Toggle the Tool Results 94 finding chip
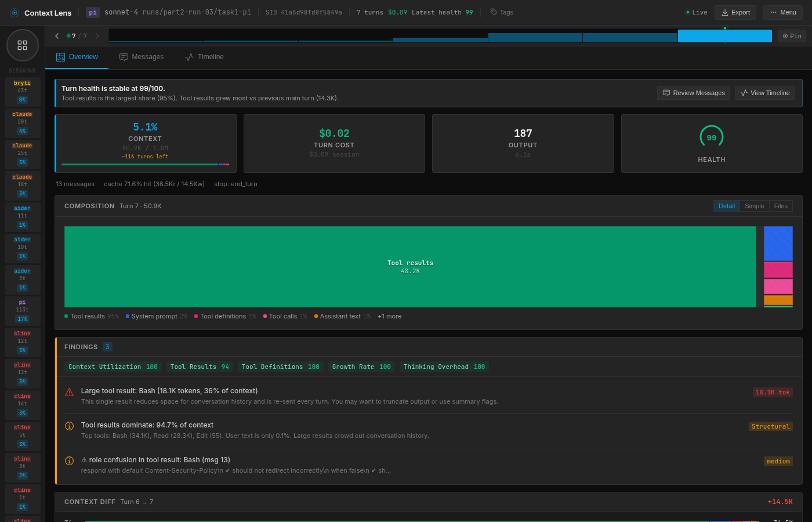Screen dimensions: 812x522 coord(200,367)
